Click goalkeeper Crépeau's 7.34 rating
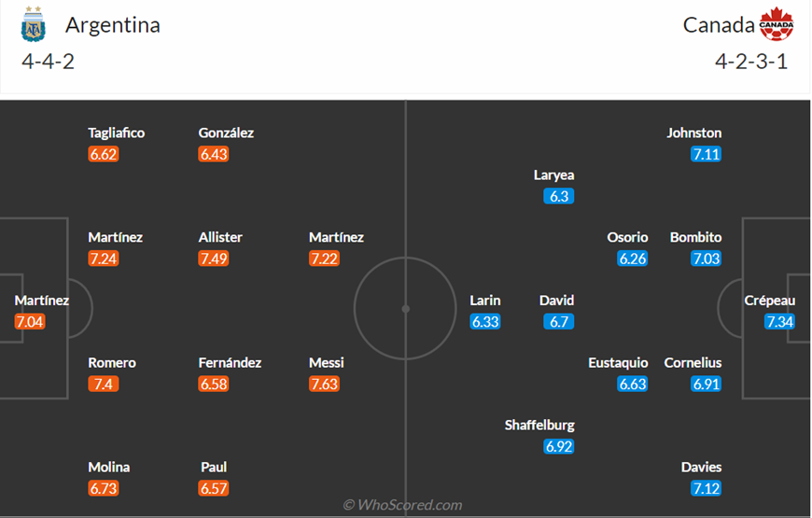The width and height of the screenshot is (812, 518). 779,322
